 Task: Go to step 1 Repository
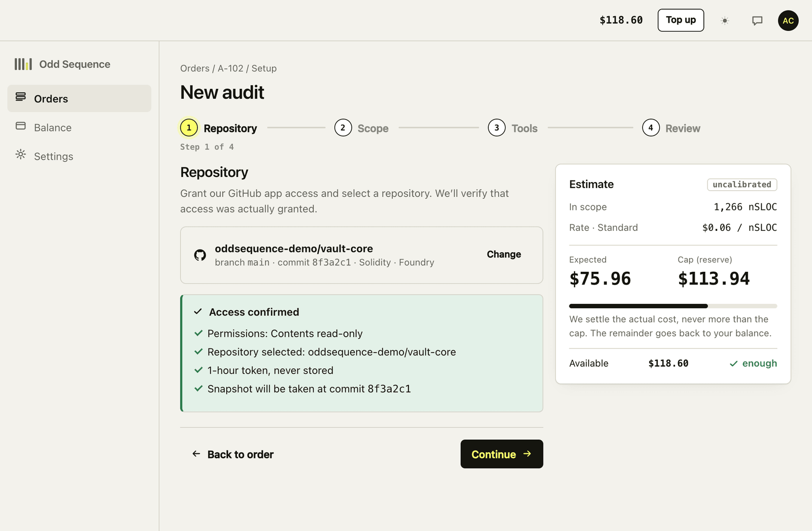tap(219, 128)
